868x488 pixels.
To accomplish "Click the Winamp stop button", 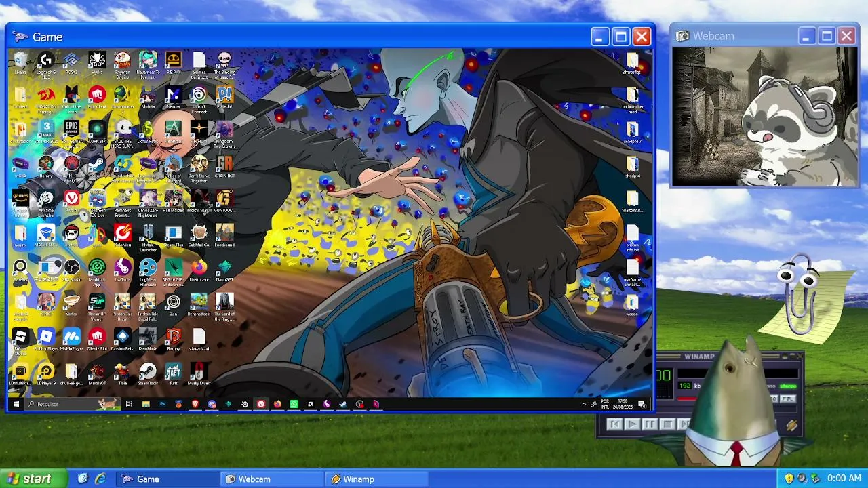I will click(667, 424).
